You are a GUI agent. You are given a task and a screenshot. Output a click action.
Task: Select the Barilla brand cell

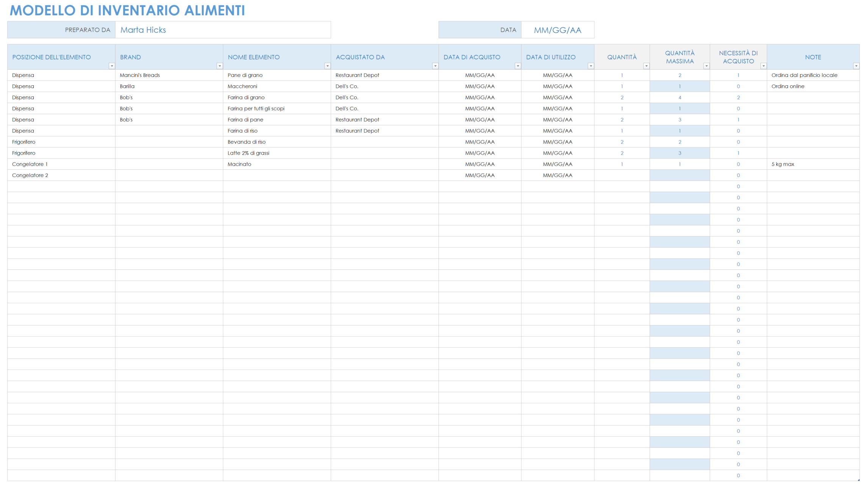click(x=169, y=86)
